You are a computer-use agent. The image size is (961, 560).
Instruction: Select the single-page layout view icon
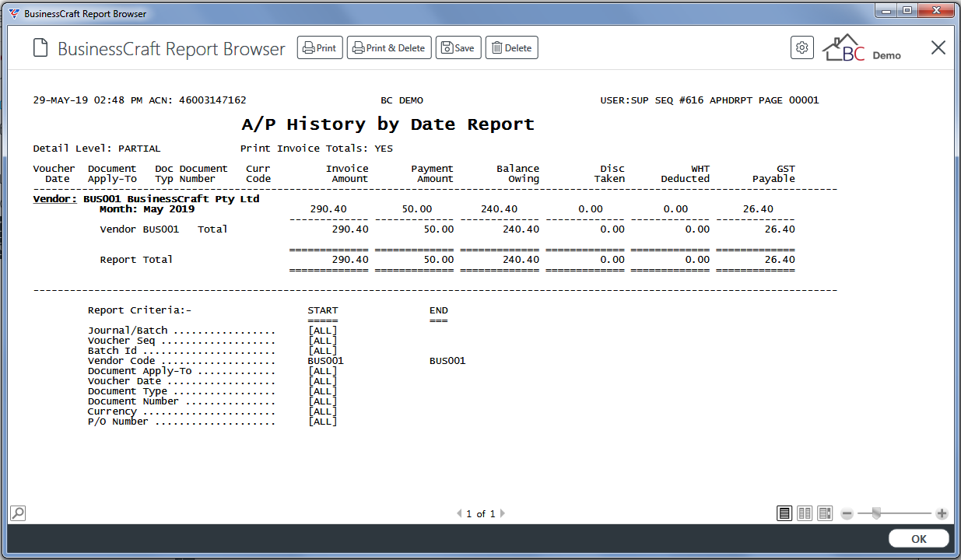tap(784, 513)
